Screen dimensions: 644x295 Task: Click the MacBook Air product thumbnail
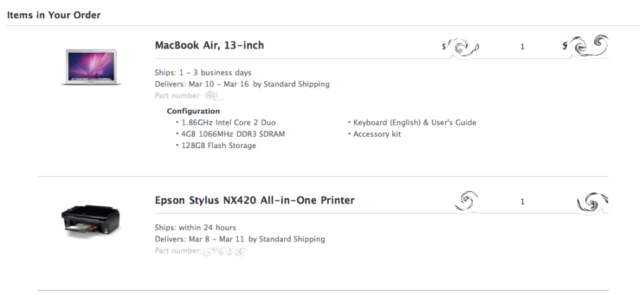(x=91, y=66)
